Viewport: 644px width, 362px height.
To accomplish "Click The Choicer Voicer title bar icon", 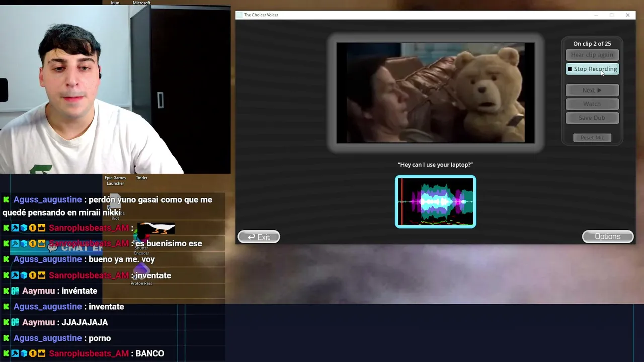I will click(x=239, y=15).
